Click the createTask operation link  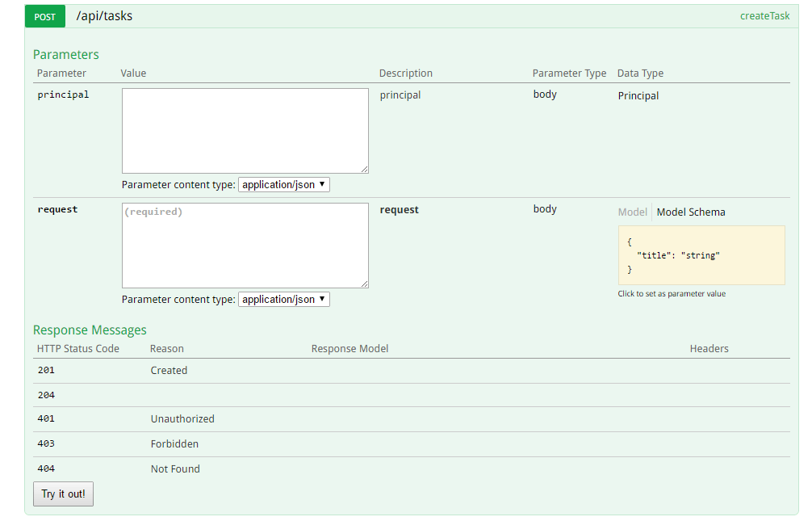click(764, 15)
